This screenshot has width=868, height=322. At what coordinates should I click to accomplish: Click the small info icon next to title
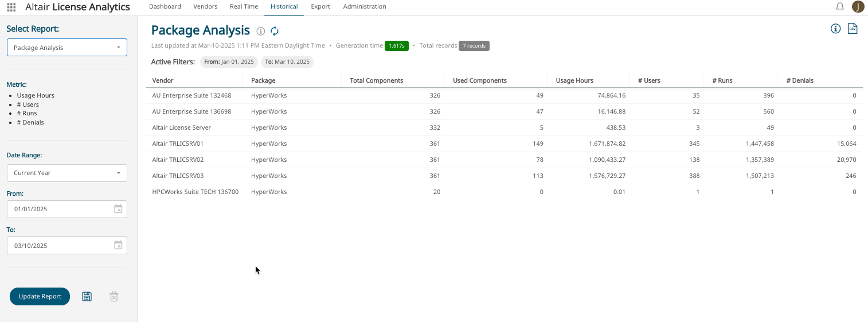pos(261,31)
